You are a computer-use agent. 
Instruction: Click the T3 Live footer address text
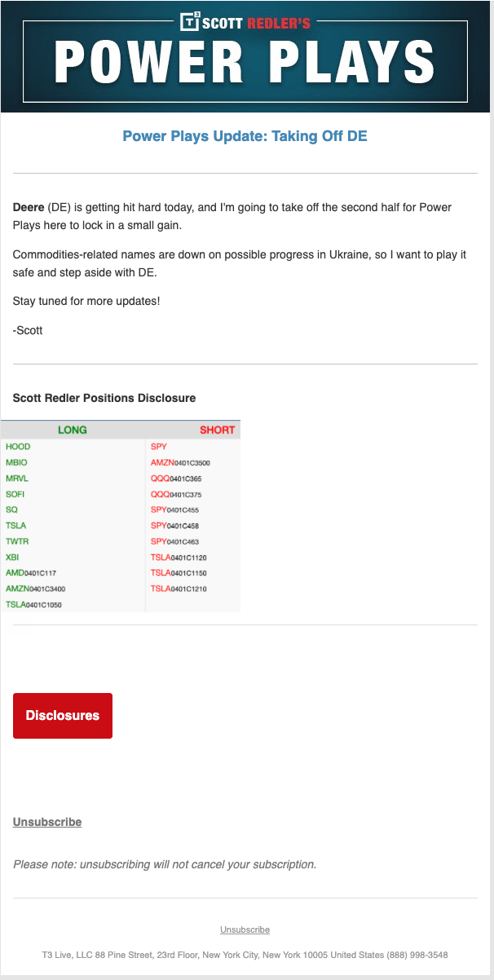245,955
